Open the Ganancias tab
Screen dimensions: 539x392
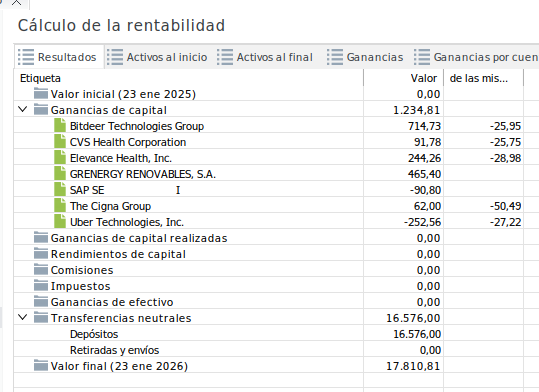[x=365, y=57]
